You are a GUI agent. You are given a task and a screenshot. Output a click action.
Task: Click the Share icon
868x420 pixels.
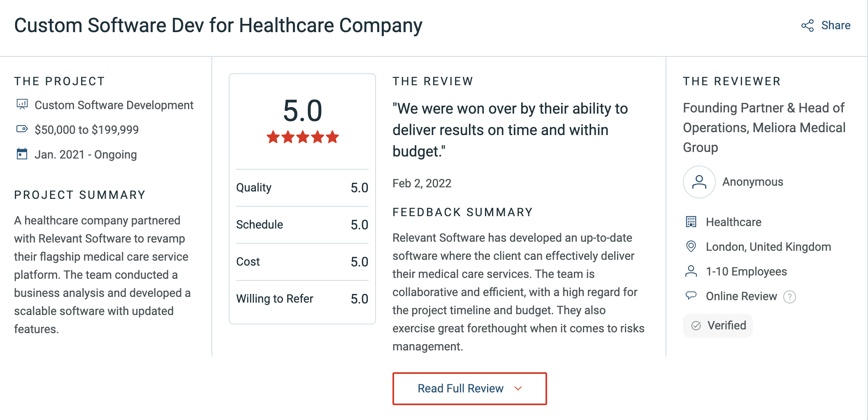pos(808,26)
